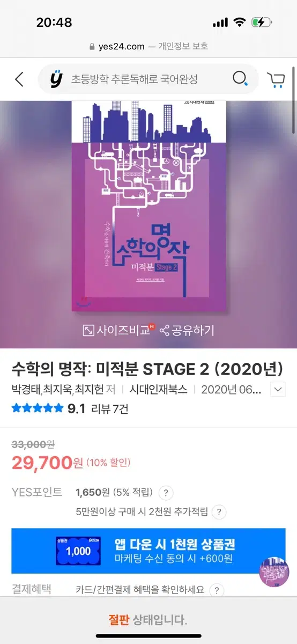Open the book cover image

pos(148,206)
